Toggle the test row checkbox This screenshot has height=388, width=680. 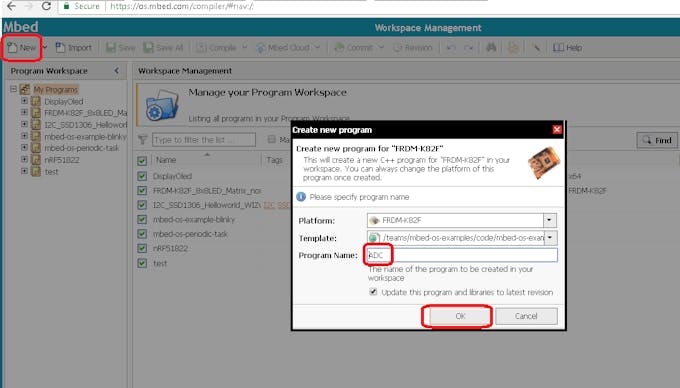[142, 263]
